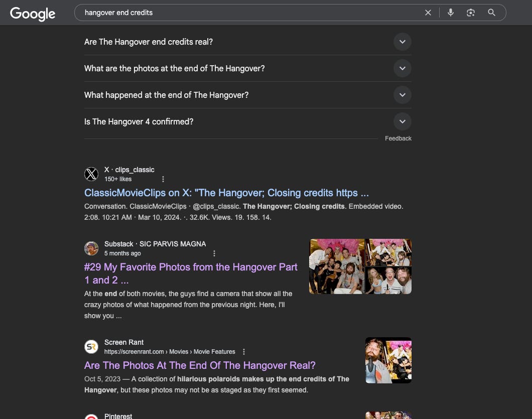Screen dimensions: 532x419
Task: Click the "Substack · SIC PARVIS MAGNA" source name
Action: tap(155, 244)
